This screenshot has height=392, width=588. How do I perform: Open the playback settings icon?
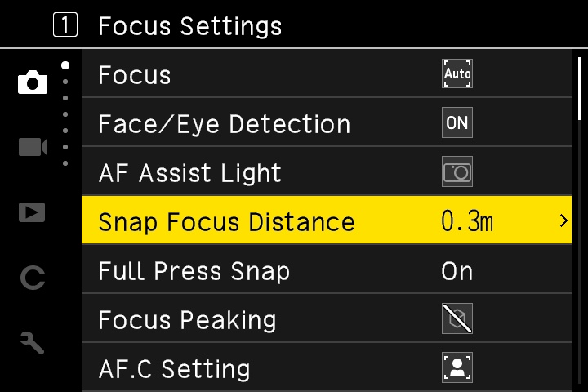pos(32,212)
